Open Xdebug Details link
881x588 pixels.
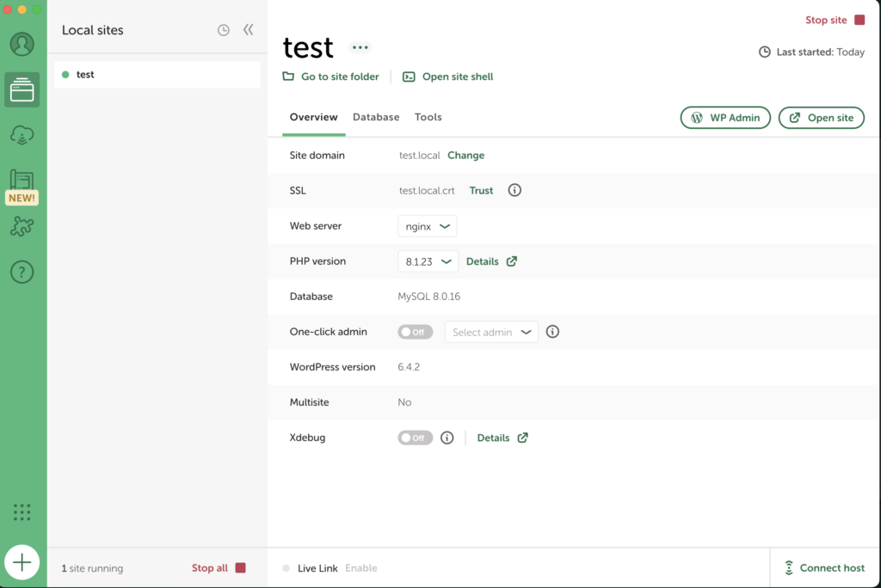click(x=502, y=438)
